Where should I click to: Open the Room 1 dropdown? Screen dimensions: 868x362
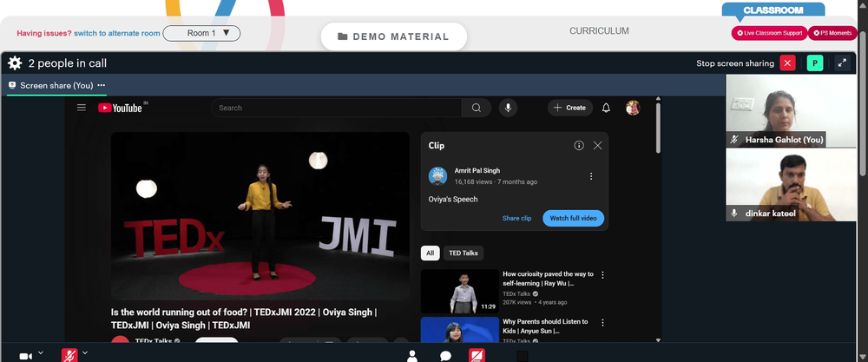click(201, 33)
